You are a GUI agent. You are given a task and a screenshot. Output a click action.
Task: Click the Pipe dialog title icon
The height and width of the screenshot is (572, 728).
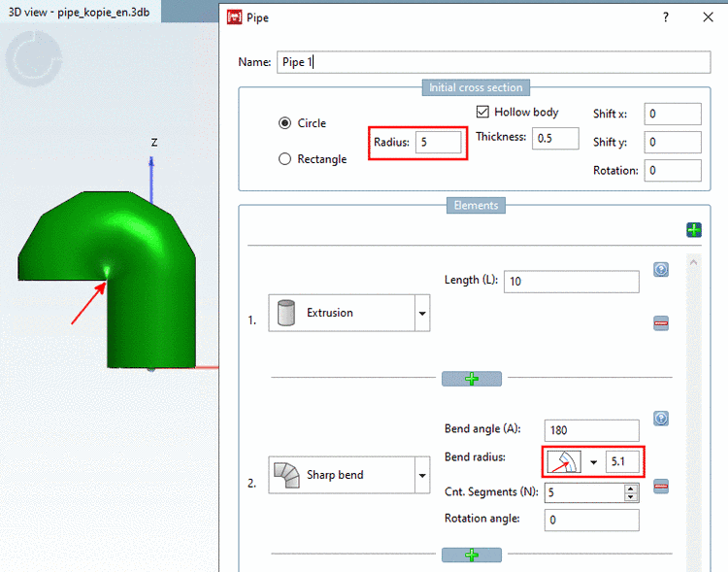[x=235, y=17]
